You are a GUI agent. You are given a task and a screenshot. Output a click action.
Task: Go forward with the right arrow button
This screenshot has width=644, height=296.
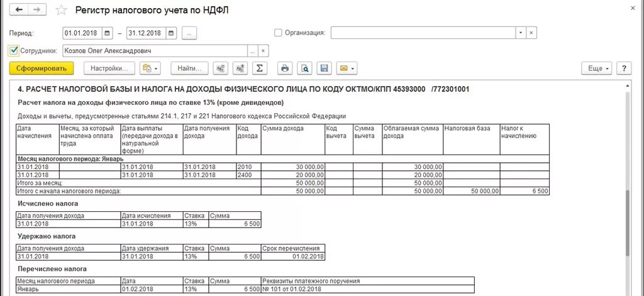36,10
